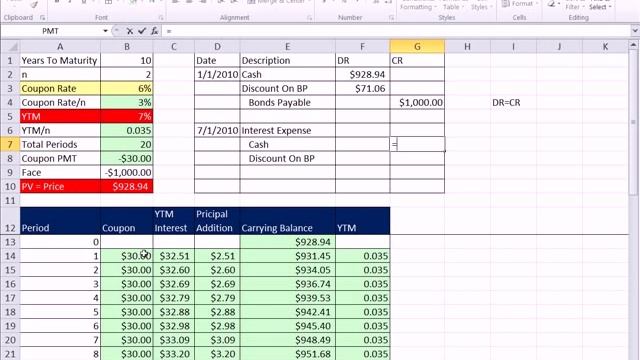Viewport: 640px width, 360px height.
Task: Click the 'YTM Interest' table header
Action: point(174,221)
